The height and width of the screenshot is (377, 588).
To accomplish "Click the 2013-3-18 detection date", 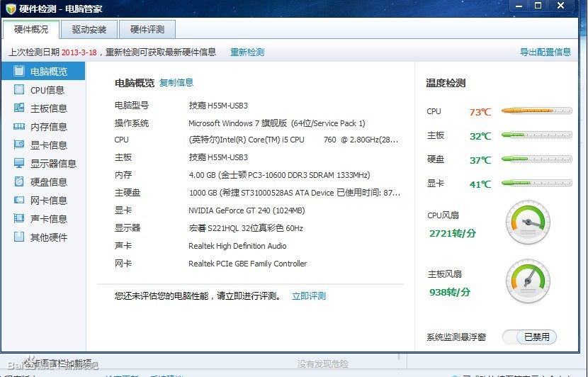I will (79, 52).
